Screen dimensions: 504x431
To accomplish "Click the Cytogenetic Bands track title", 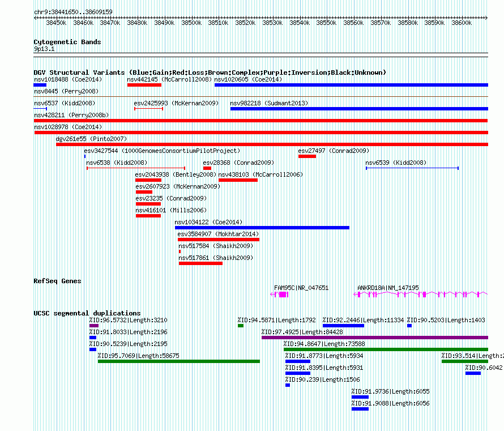I will (x=67, y=42).
